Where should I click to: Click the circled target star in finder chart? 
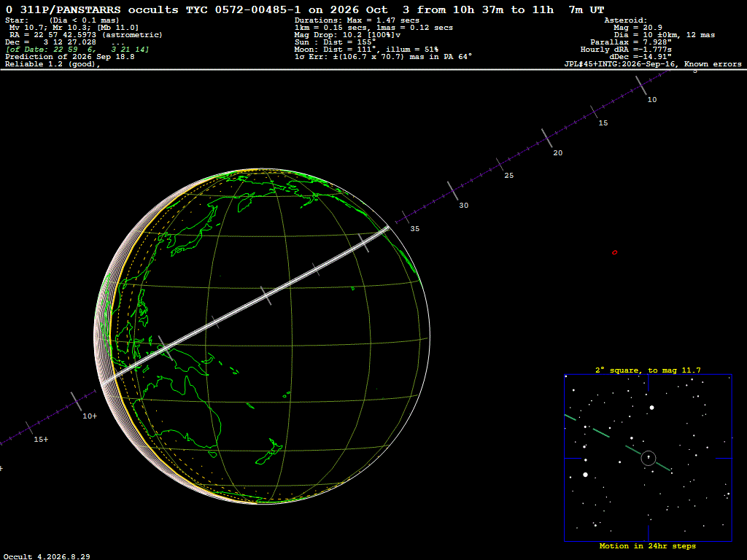pos(649,458)
